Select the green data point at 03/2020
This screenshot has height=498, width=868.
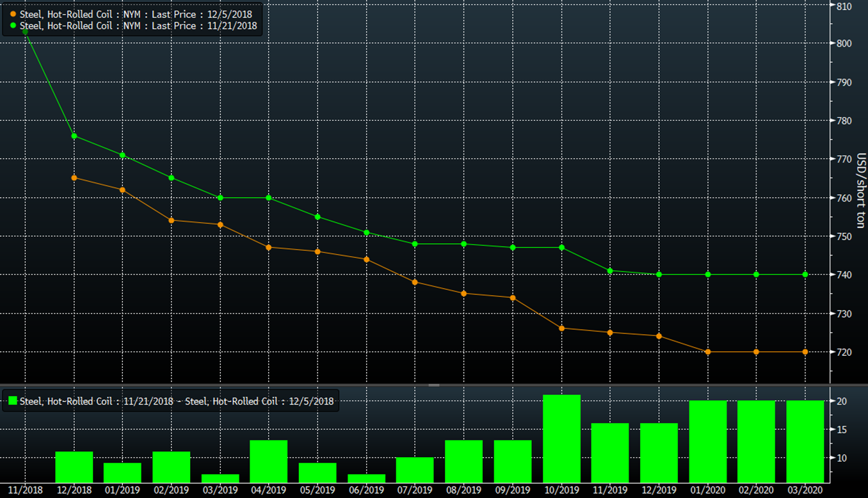(805, 275)
